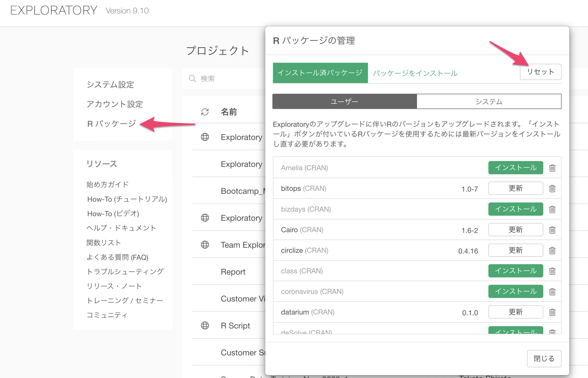Screen dimensions: 588x378
Task: Click the globe icon beside R Script project
Action: (205, 325)
